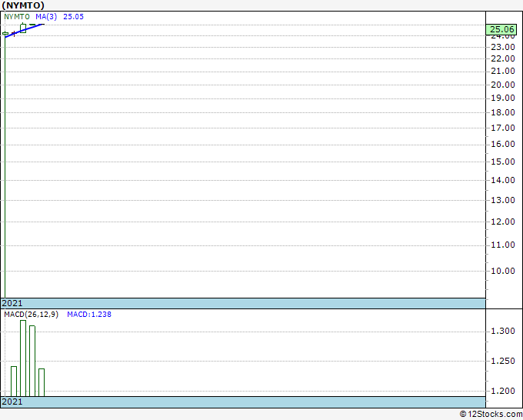Click the 13.00 price axis label

coord(503,200)
